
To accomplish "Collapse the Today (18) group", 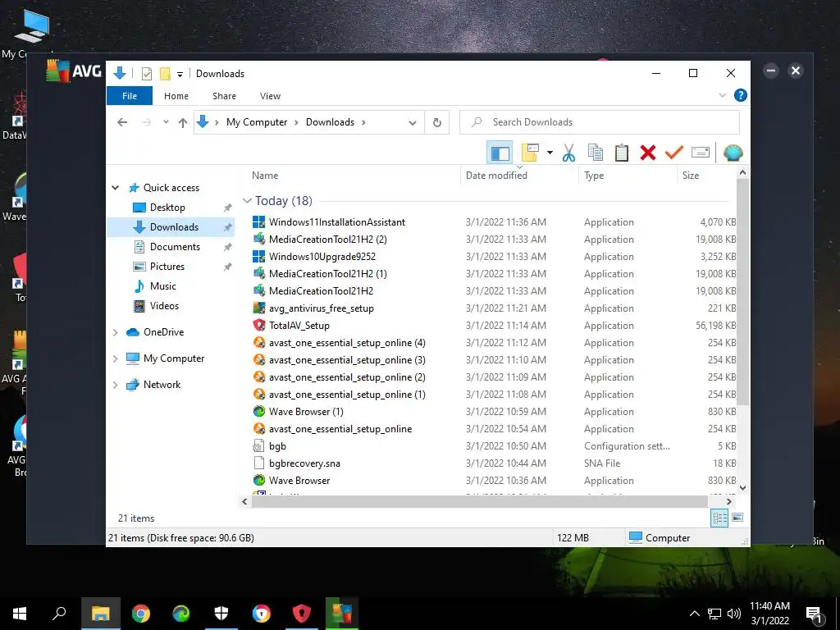I will pyautogui.click(x=247, y=201).
